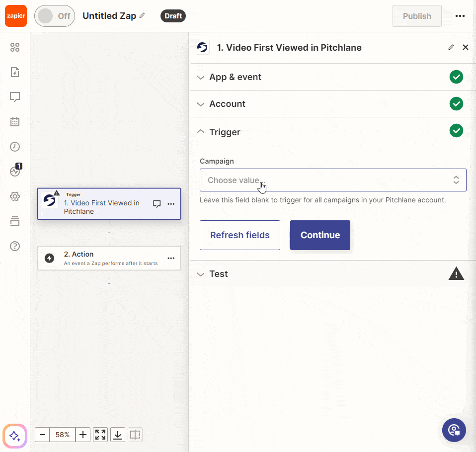476x452 pixels.
Task: Click the Zapier logo home button
Action: 16,16
